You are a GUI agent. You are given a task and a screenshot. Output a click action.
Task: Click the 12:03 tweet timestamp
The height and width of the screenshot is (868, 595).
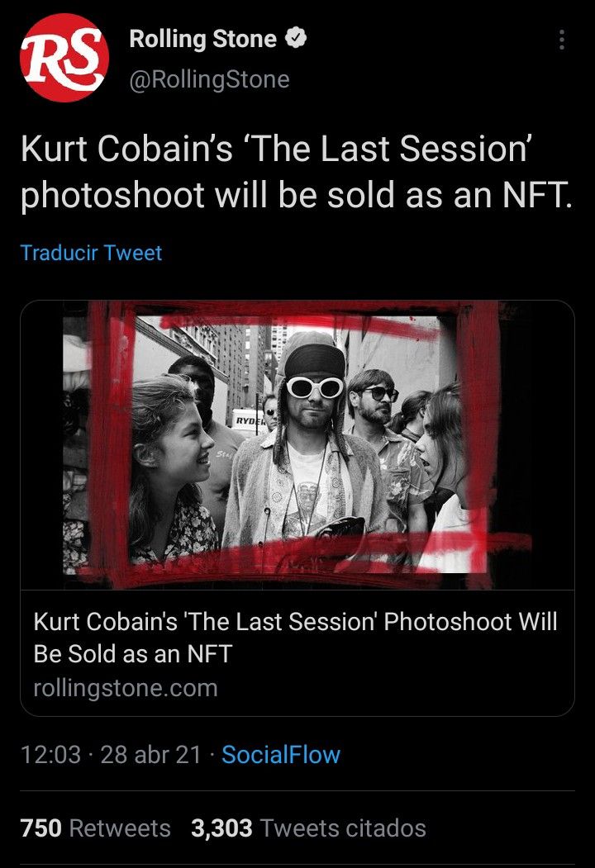pos(50,754)
